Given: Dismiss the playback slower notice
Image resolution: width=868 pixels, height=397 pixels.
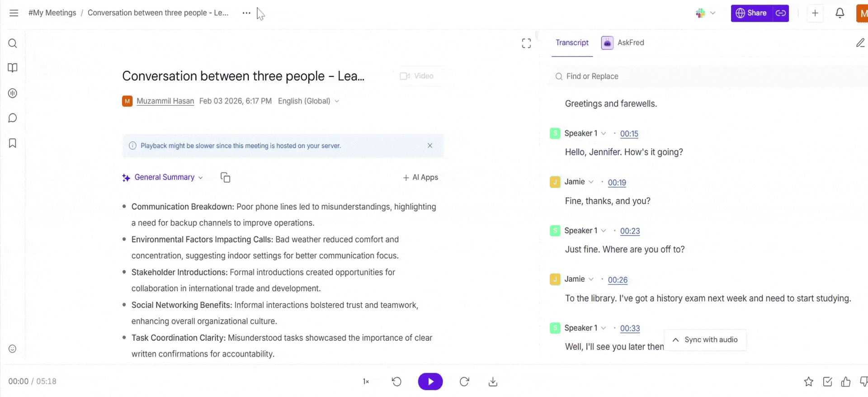Looking at the screenshot, I should 430,146.
